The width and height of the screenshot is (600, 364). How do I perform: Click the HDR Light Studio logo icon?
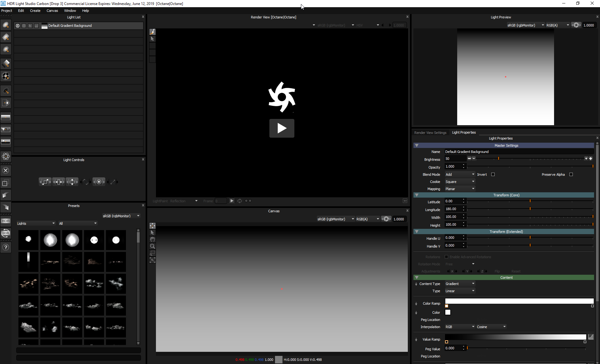[x=3, y=3]
